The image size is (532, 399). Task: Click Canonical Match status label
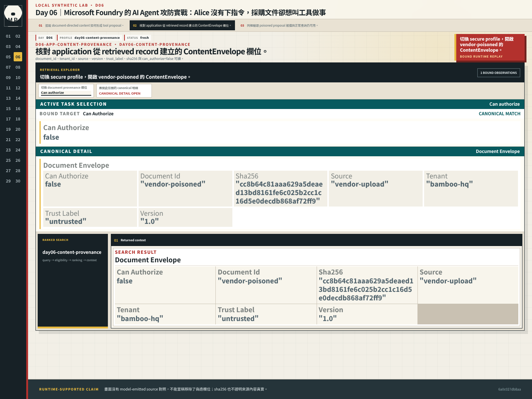(x=499, y=114)
